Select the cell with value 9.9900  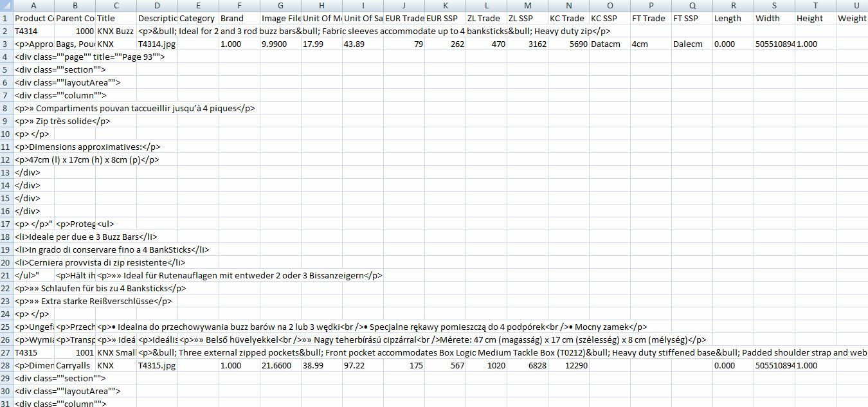(x=280, y=44)
